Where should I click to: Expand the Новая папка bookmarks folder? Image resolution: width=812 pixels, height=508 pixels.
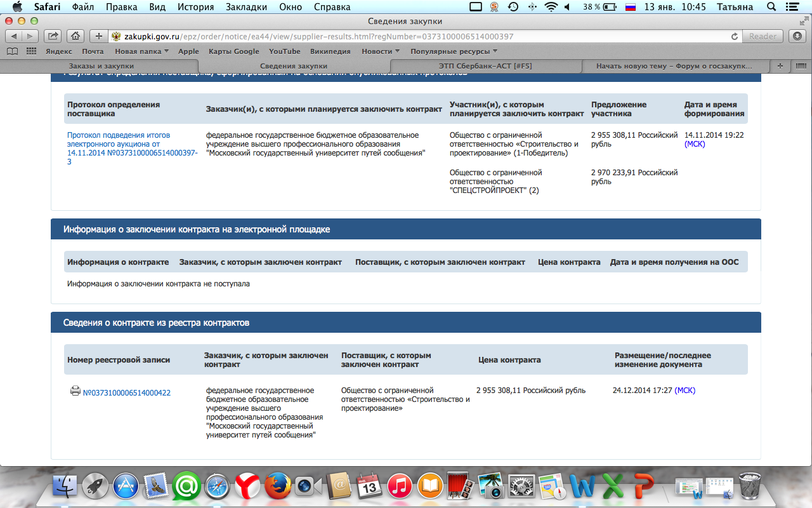[141, 51]
